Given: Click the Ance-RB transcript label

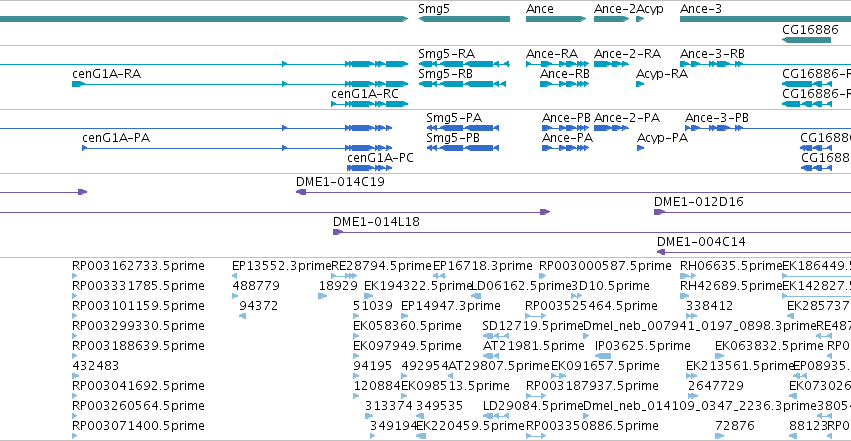Looking at the screenshot, I should [564, 74].
